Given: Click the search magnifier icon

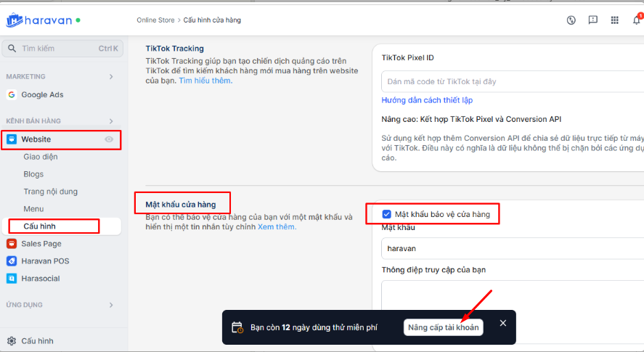Looking at the screenshot, I should click(x=12, y=49).
